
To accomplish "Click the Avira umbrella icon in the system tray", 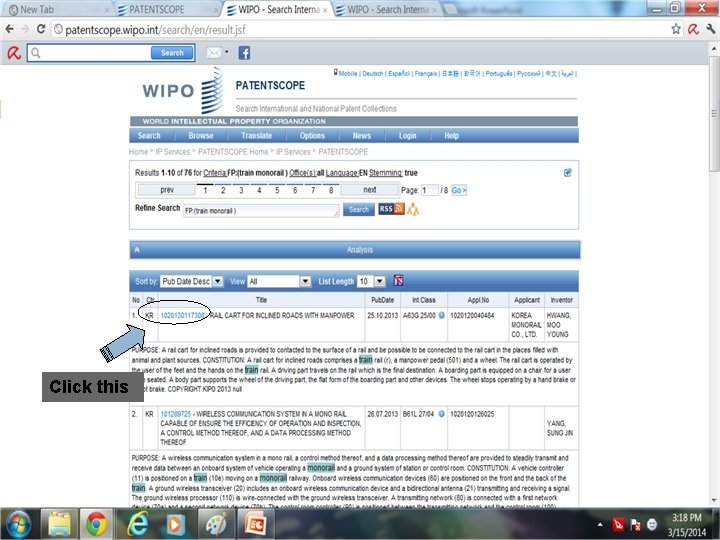I will tap(618, 524).
